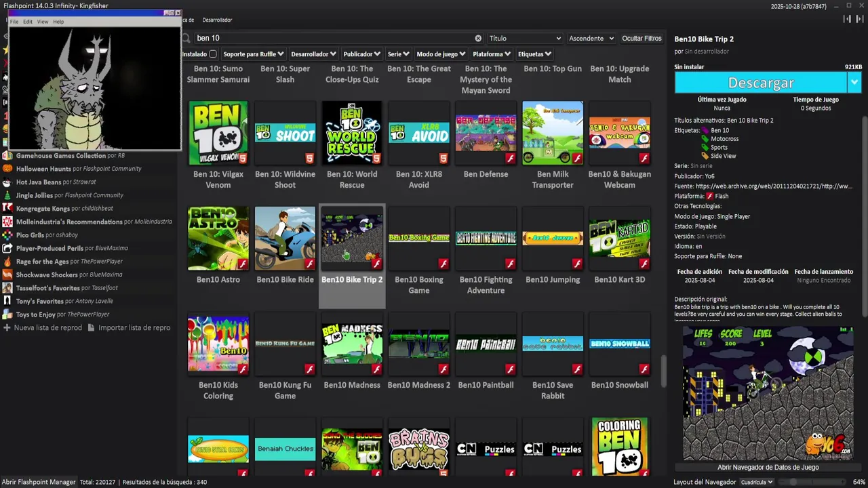Adjust the thumbnail zoom slider
This screenshot has width=868, height=488.
(x=811, y=482)
